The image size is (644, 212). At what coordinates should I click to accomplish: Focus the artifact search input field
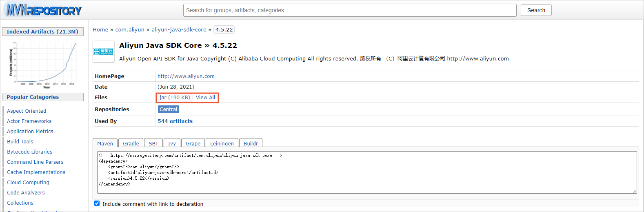tap(349, 10)
